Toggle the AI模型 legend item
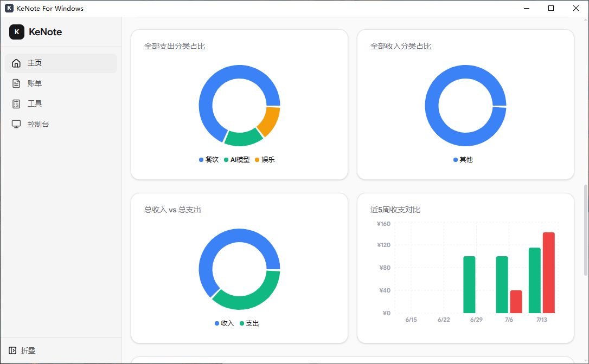The height and width of the screenshot is (364, 589). coord(236,159)
